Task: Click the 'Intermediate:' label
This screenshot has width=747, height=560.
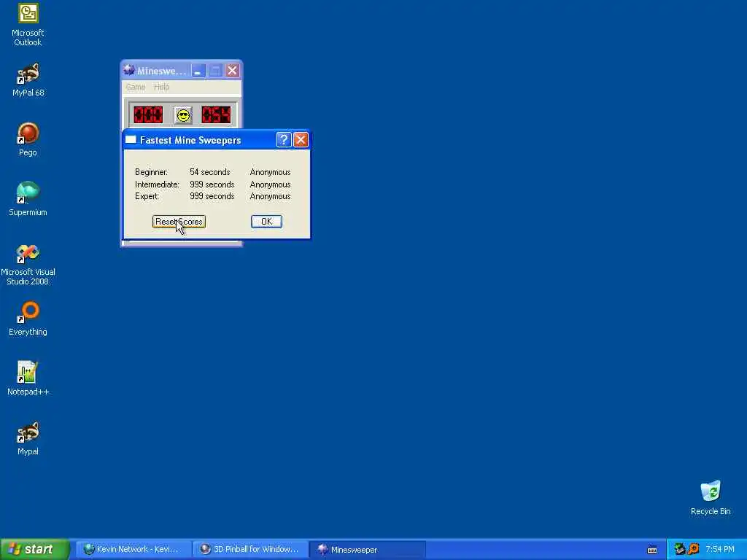Action: tap(157, 184)
